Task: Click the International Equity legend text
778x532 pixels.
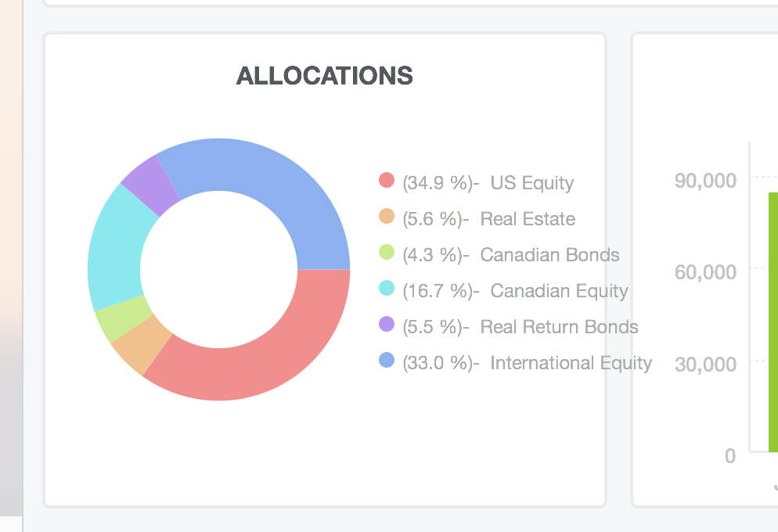Action: [528, 363]
